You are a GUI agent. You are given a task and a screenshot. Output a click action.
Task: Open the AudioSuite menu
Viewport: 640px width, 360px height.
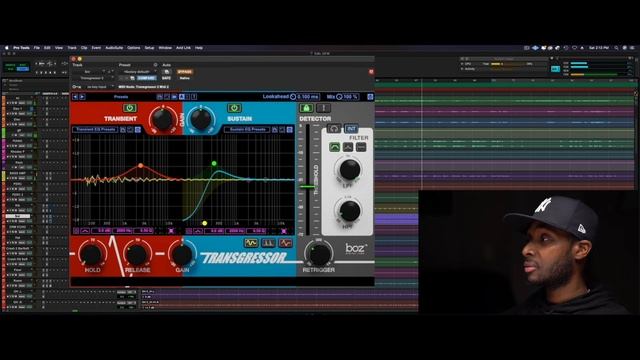[114, 48]
